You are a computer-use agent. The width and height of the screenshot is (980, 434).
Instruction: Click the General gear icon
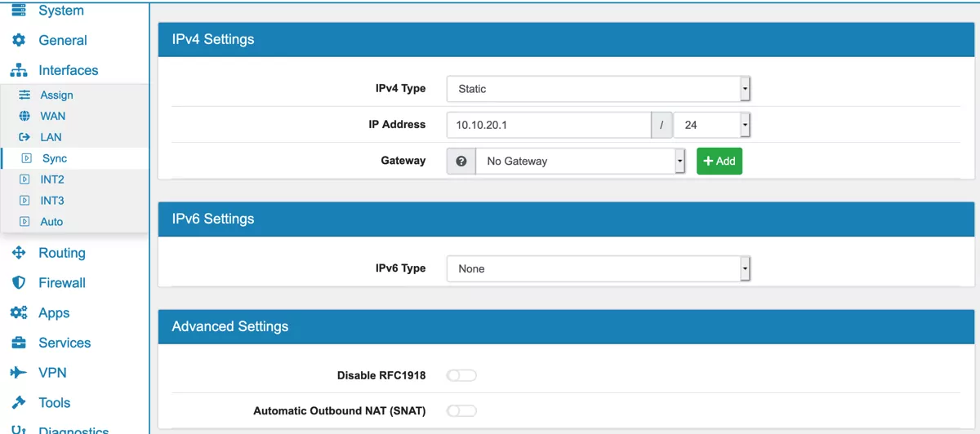tap(18, 40)
